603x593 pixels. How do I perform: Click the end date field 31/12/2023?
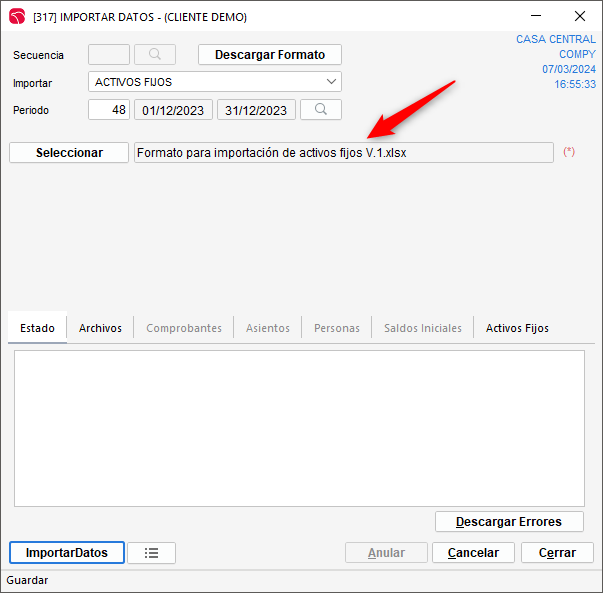click(x=257, y=110)
